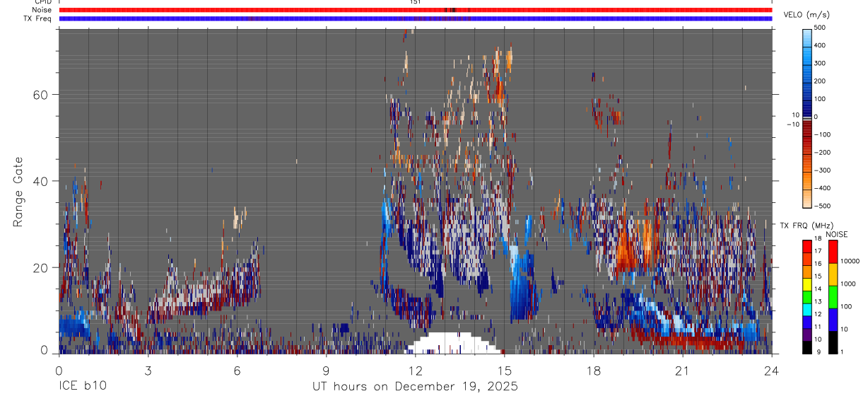Screen dimensions: 868x401
Task: Click the 9 tick on the UT hours axis
Action: click(x=326, y=369)
